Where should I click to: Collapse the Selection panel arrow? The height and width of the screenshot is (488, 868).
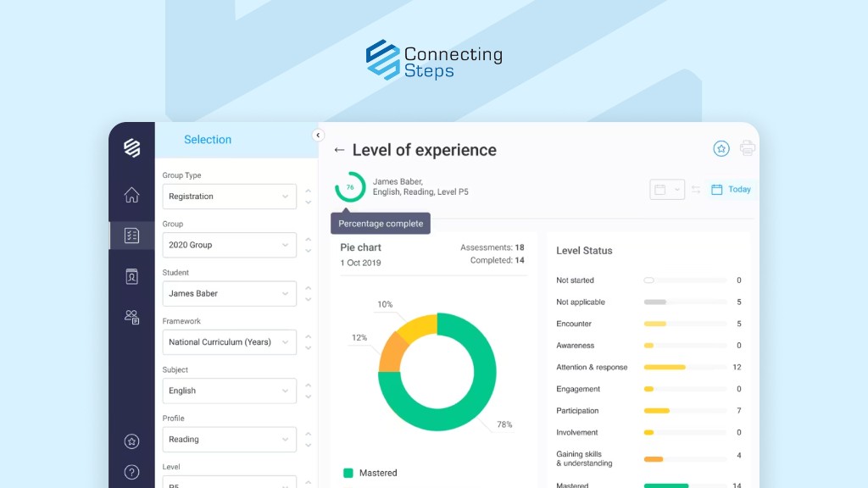coord(318,135)
